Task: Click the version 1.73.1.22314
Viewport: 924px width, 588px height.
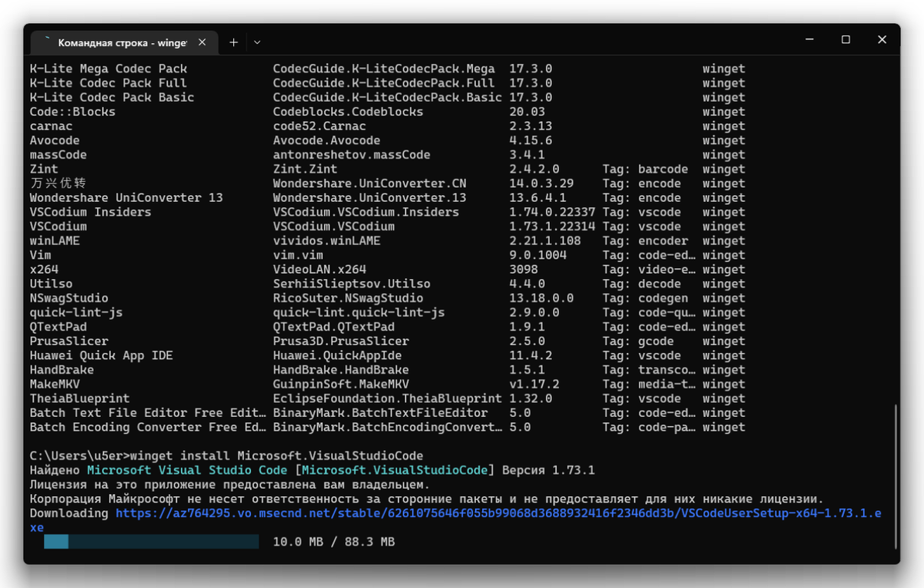Action: click(552, 227)
